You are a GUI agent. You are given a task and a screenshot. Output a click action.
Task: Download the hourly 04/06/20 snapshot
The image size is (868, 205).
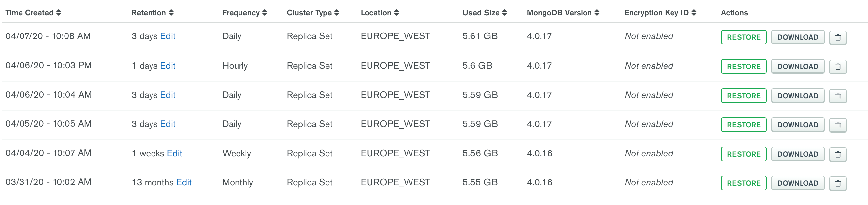(798, 67)
